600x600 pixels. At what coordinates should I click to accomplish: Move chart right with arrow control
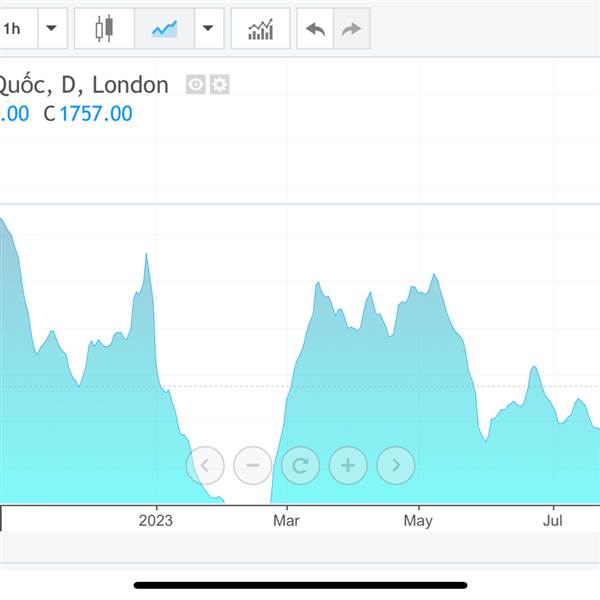[x=396, y=465]
